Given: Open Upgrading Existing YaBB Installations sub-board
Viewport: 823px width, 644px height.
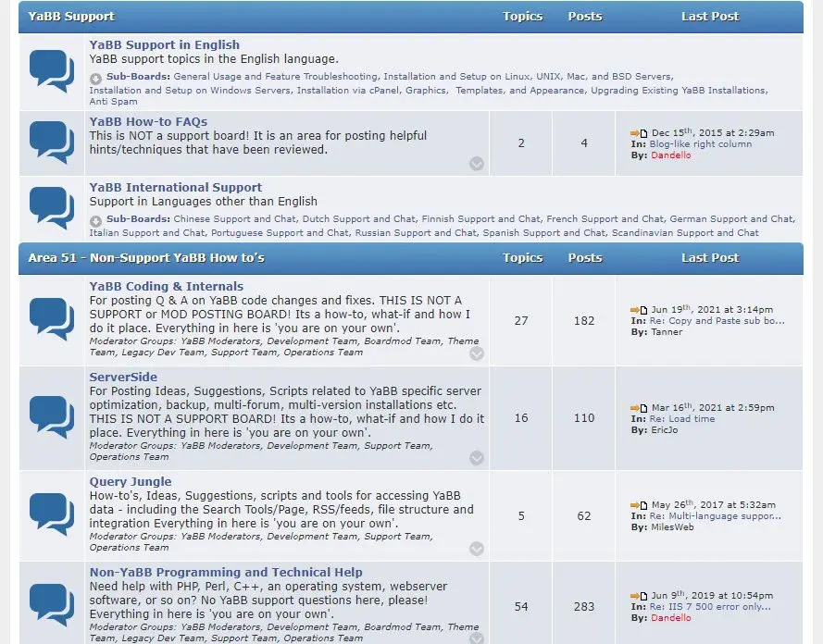Looking at the screenshot, I should pyautogui.click(x=679, y=90).
